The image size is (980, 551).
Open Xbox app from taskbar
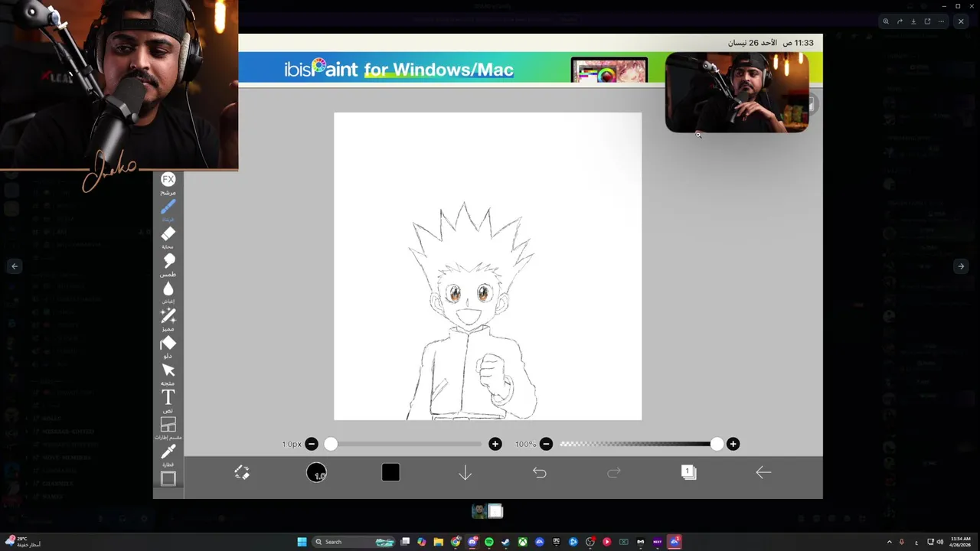(523, 542)
